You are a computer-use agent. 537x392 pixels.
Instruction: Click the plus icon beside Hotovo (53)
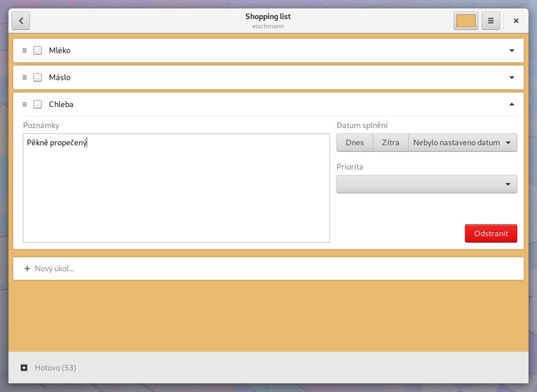pyautogui.click(x=24, y=367)
